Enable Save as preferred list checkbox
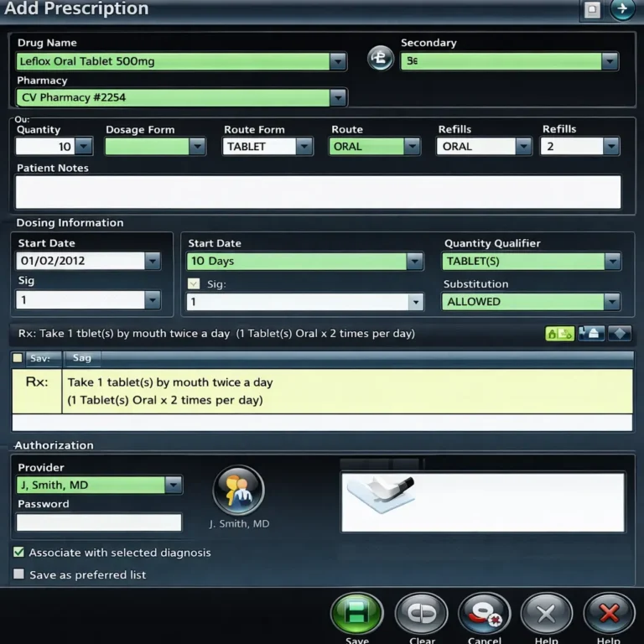The image size is (644, 644). (x=18, y=574)
